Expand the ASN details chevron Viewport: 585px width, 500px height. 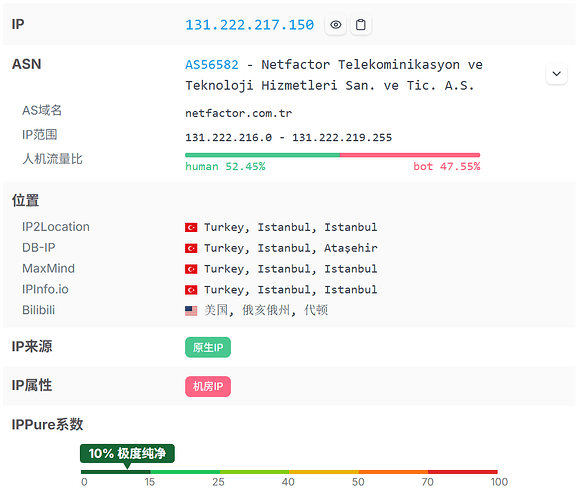(x=556, y=74)
